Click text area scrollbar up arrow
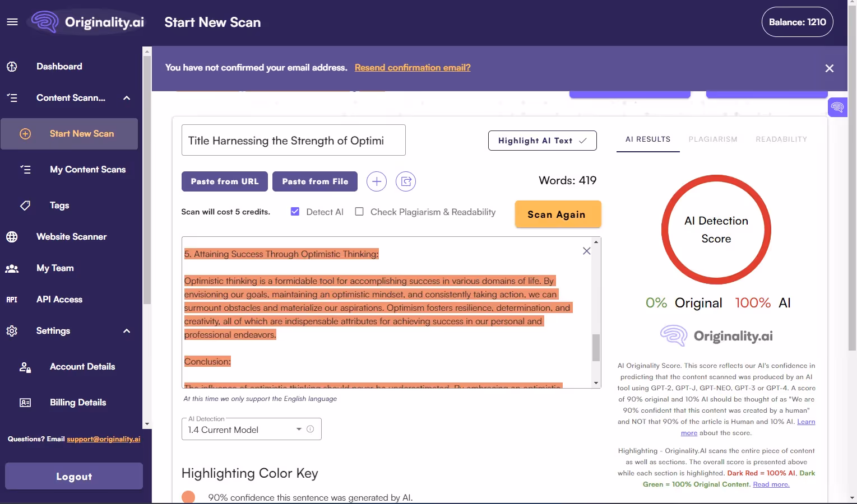Screen dimensions: 857x504 click(596, 242)
